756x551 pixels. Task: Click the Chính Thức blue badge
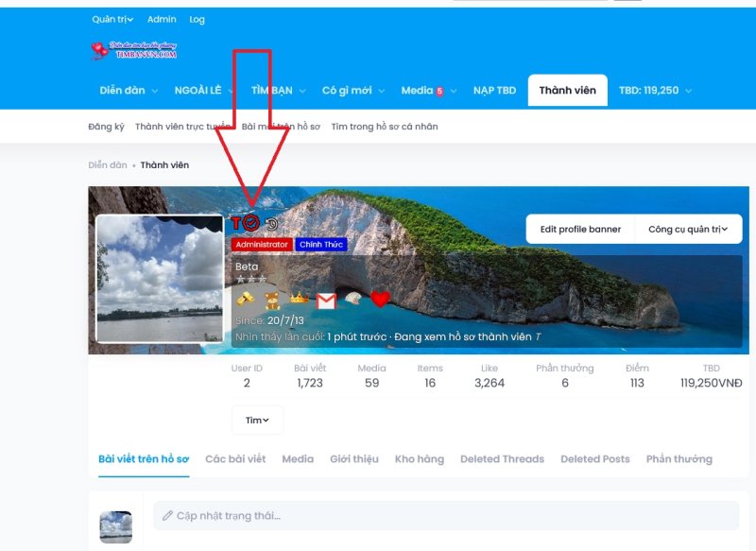tap(321, 244)
